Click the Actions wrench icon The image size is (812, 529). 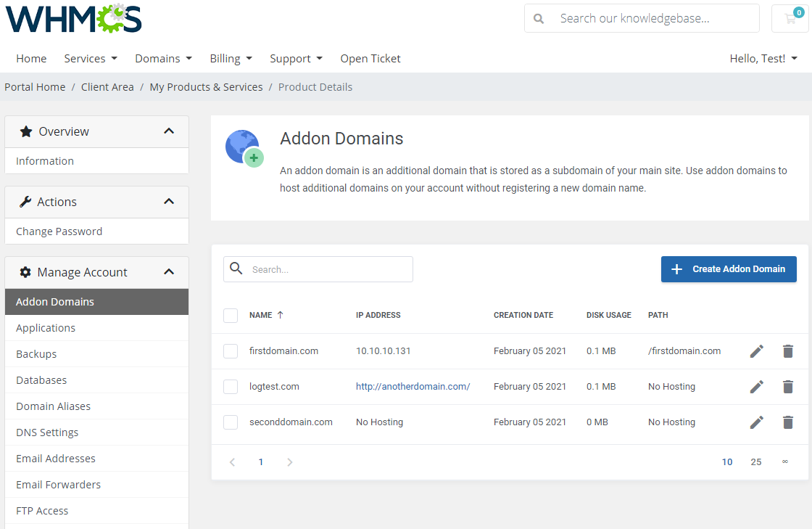[x=25, y=202]
